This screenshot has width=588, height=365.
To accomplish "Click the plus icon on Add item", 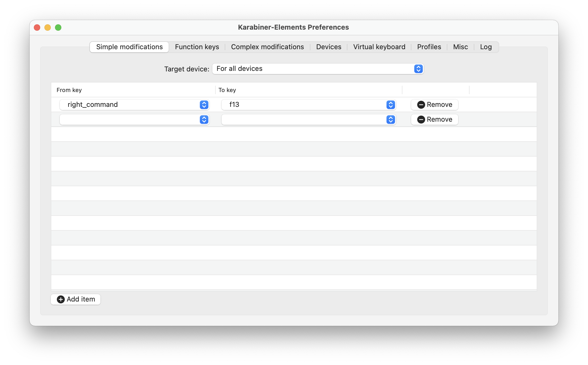I will pos(61,299).
